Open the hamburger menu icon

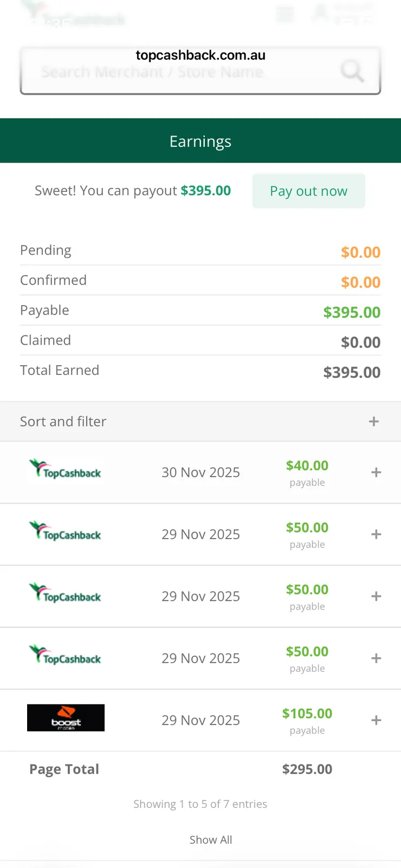coord(284,14)
